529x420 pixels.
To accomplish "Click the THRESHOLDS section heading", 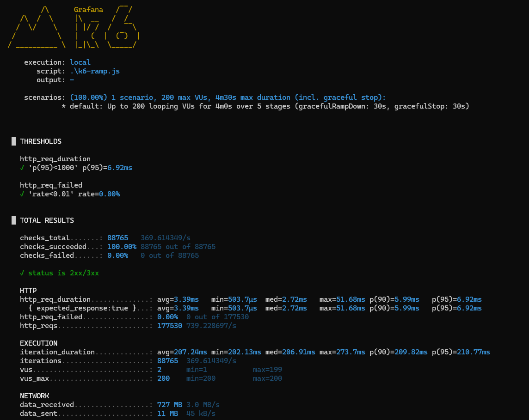I will coord(41,141).
